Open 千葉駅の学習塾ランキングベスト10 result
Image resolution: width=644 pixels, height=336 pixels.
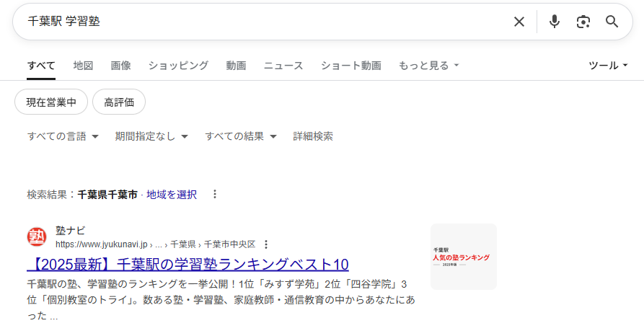coord(188,264)
